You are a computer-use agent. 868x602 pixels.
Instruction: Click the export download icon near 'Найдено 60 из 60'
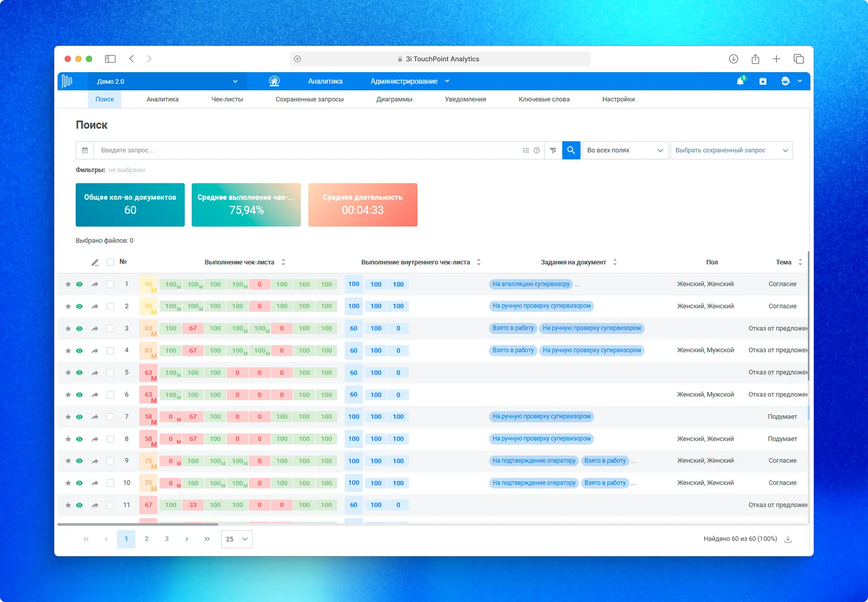[788, 539]
